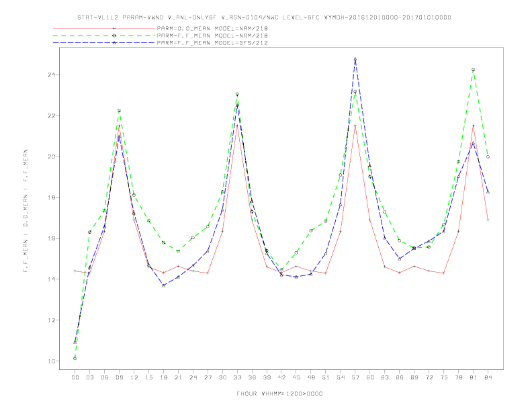The height and width of the screenshot is (411, 532).
Task: Click y-axis tick label 12
Action: (x=52, y=320)
